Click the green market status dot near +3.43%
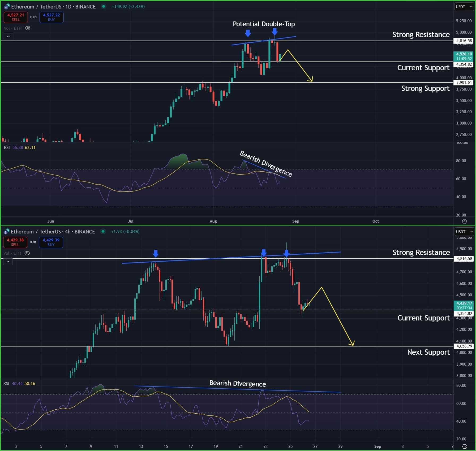Screen dimensions: 476x451 (104, 7)
